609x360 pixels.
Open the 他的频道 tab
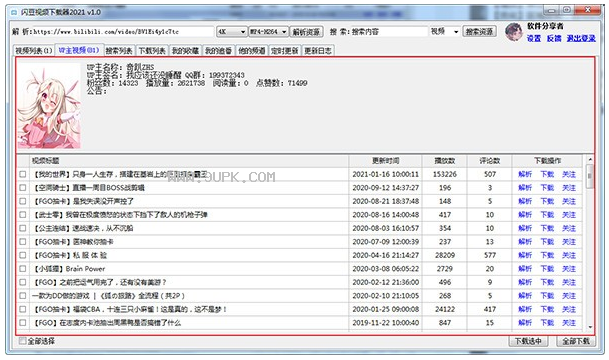[x=252, y=51]
